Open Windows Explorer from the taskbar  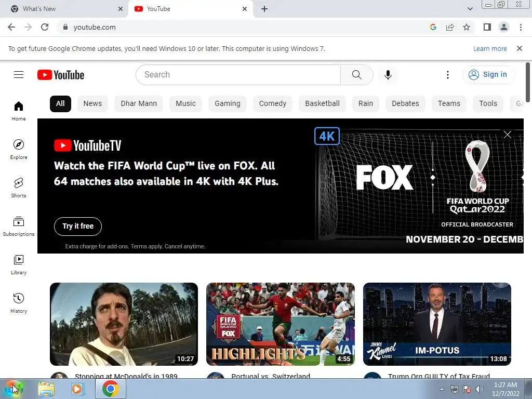(x=46, y=389)
